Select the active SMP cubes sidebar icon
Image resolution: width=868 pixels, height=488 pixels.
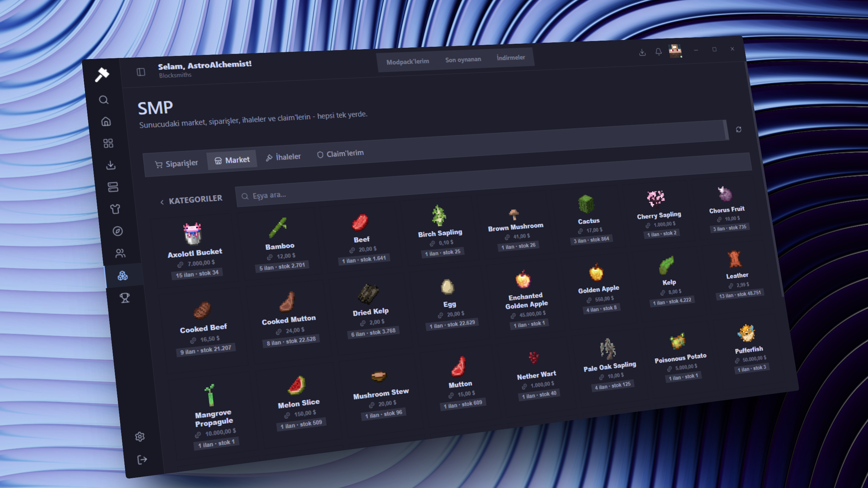(122, 276)
